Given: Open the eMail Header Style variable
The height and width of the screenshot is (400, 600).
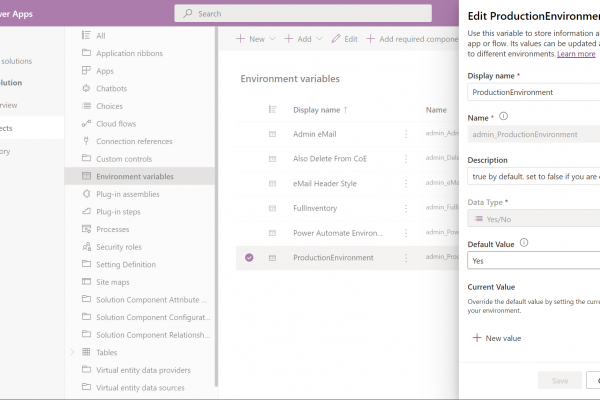Looking at the screenshot, I should click(x=324, y=184).
